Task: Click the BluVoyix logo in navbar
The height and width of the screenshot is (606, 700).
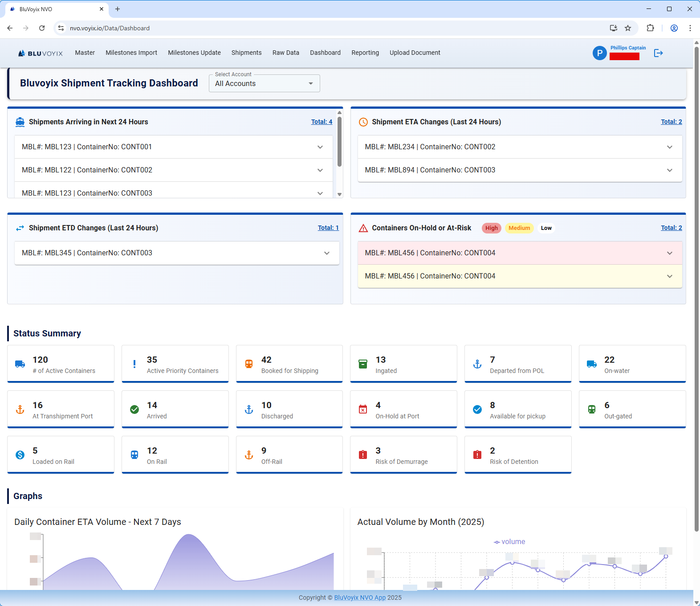Action: [x=41, y=53]
